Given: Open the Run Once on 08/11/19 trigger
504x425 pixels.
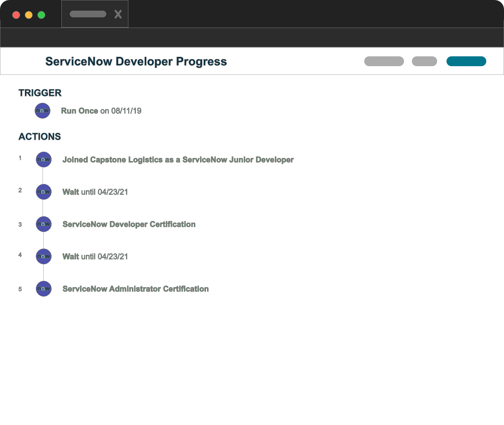Looking at the screenshot, I should point(101,111).
